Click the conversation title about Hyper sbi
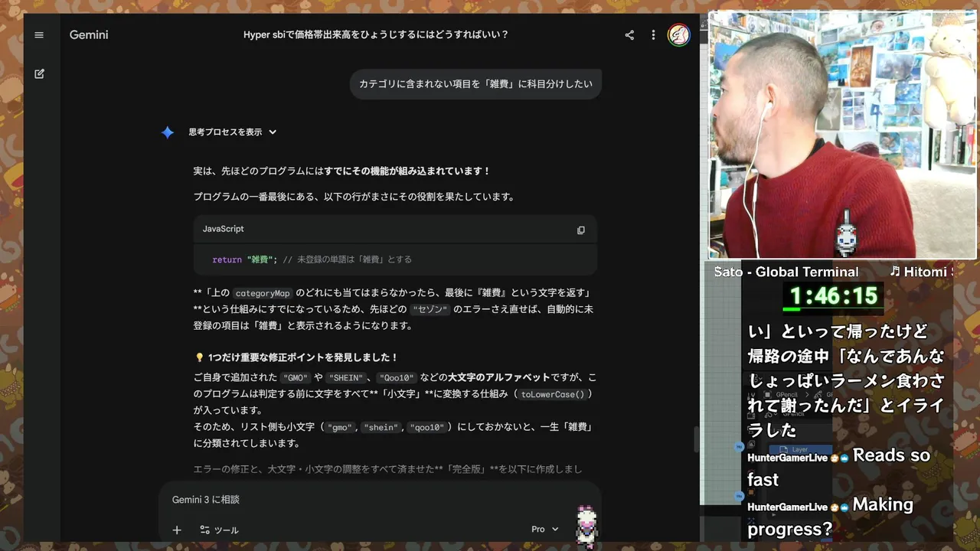This screenshot has width=980, height=551. click(x=376, y=35)
